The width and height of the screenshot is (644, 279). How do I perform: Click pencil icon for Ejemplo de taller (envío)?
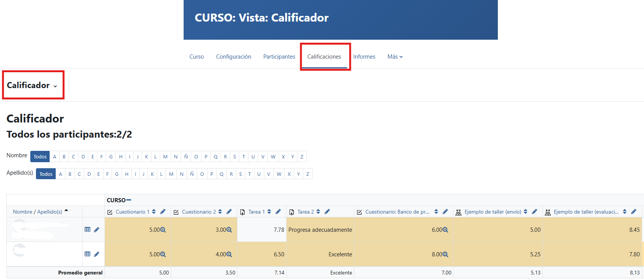(534, 212)
